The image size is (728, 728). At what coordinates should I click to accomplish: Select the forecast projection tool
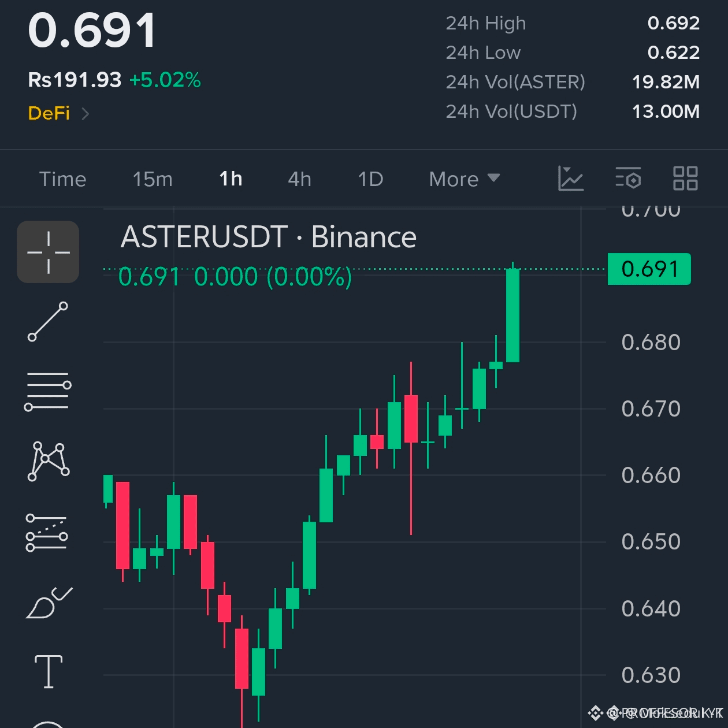tap(47, 532)
